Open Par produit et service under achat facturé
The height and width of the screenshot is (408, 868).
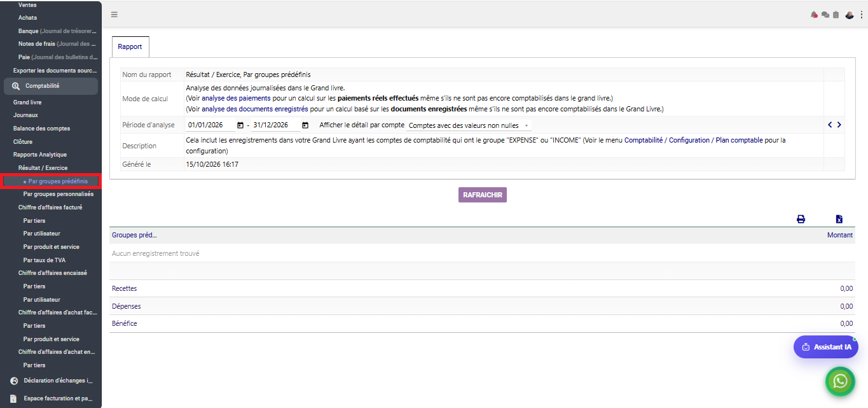pos(52,339)
